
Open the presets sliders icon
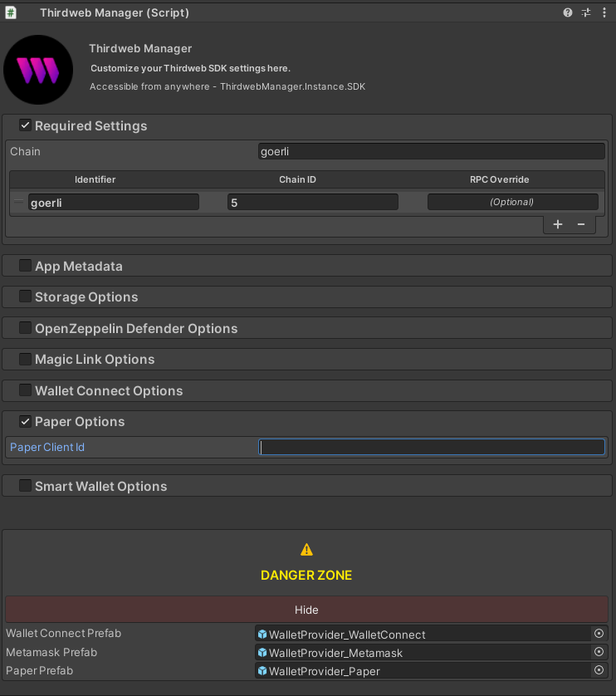(x=586, y=12)
